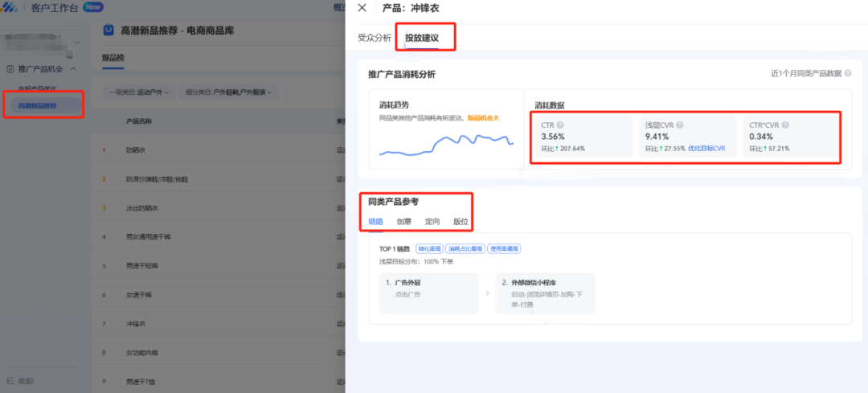The width and height of the screenshot is (868, 393).
Task: Expand the blurred account selector dropdown
Action: (x=76, y=43)
